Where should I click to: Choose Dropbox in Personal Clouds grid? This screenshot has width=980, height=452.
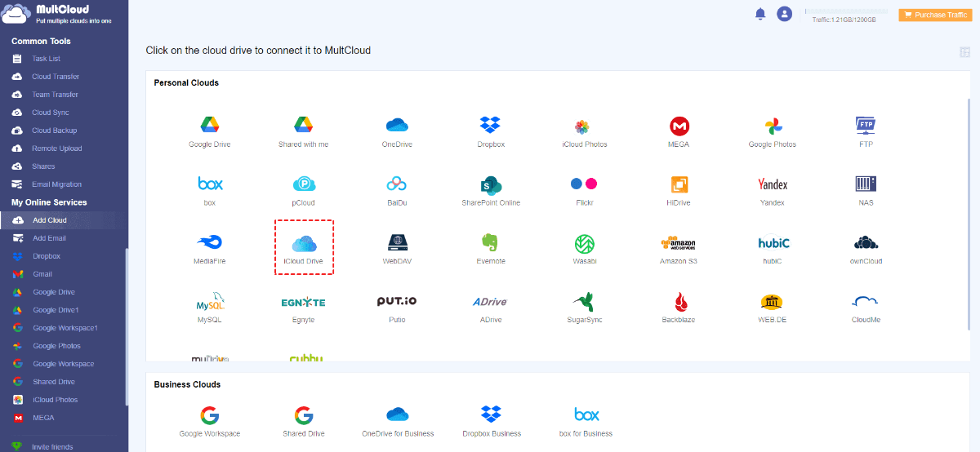(x=491, y=131)
